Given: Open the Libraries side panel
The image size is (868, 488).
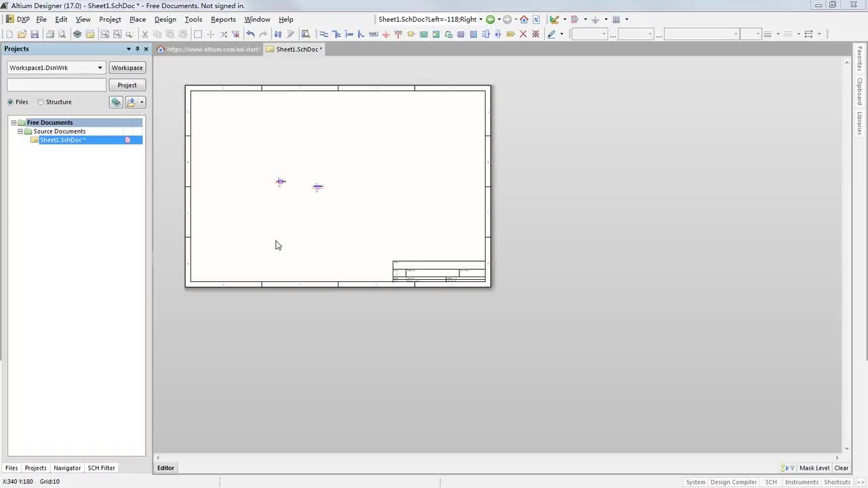Looking at the screenshot, I should click(x=859, y=123).
